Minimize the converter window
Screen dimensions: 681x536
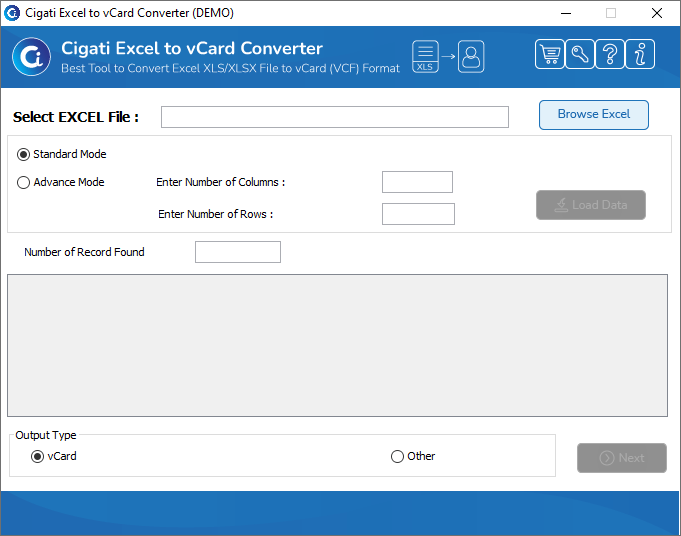(x=566, y=13)
